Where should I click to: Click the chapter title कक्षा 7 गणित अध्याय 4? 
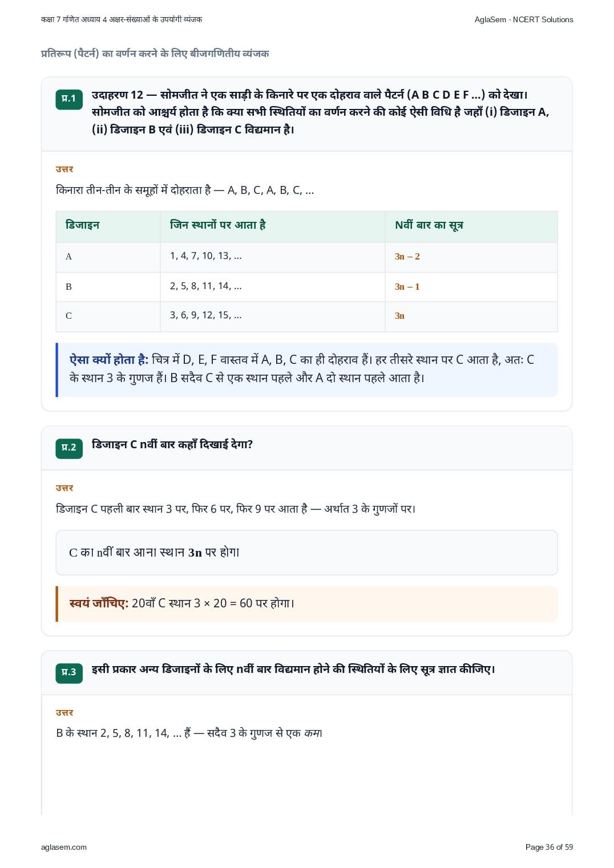pyautogui.click(x=122, y=19)
